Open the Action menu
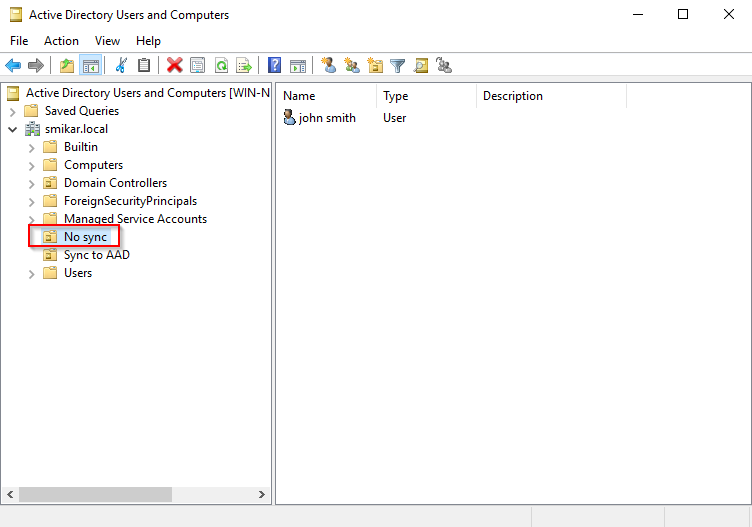 point(61,41)
